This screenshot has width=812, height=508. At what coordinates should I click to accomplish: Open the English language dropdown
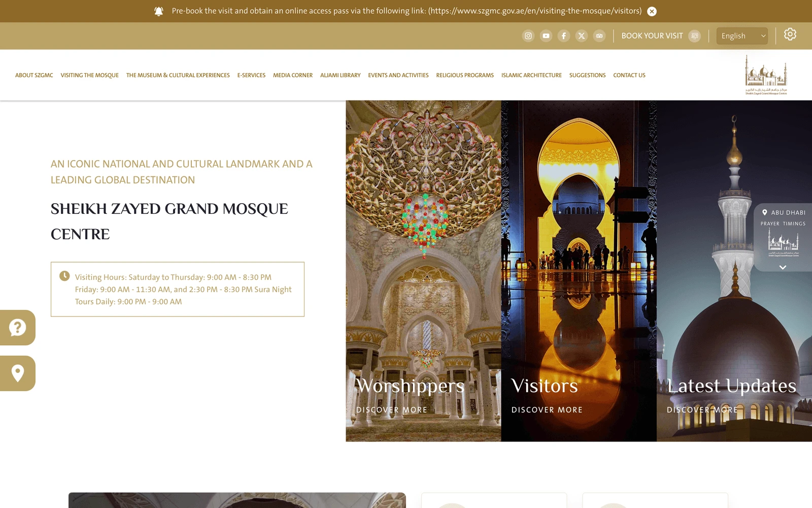point(742,36)
